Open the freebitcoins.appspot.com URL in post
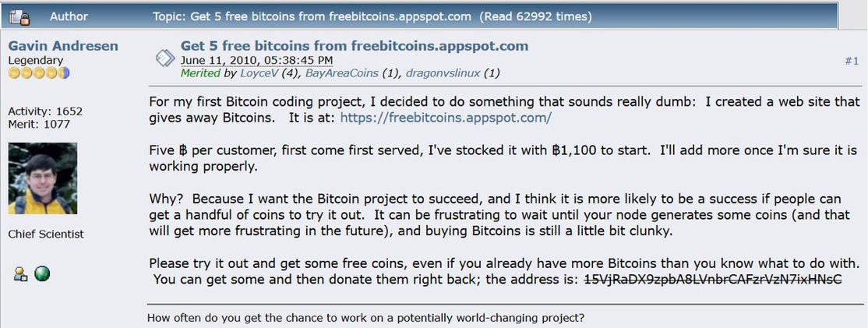 [446, 118]
